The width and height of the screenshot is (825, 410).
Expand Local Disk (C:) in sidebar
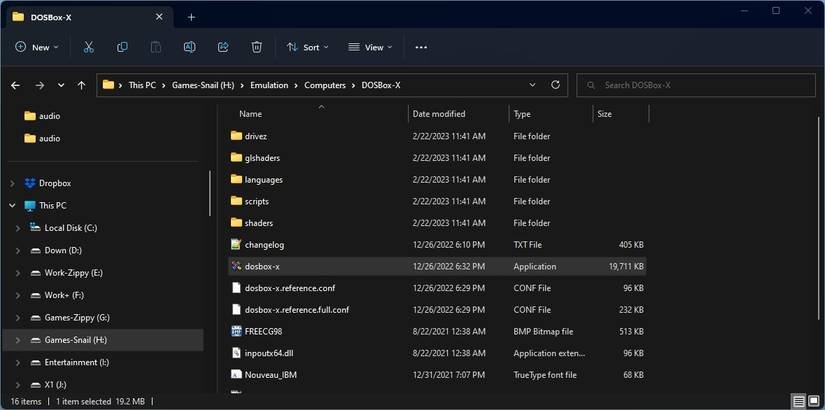[18, 228]
